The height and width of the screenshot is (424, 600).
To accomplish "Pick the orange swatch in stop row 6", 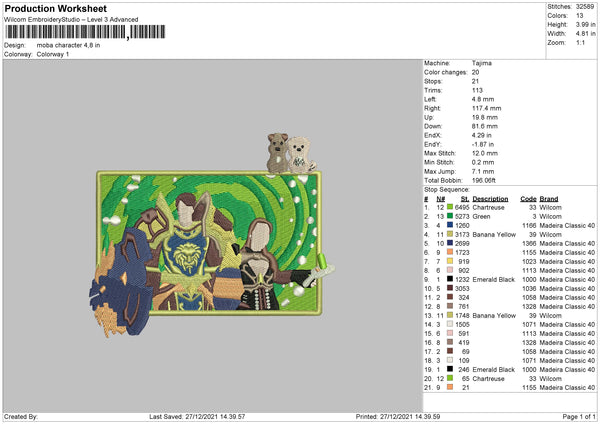I will 450,253.
